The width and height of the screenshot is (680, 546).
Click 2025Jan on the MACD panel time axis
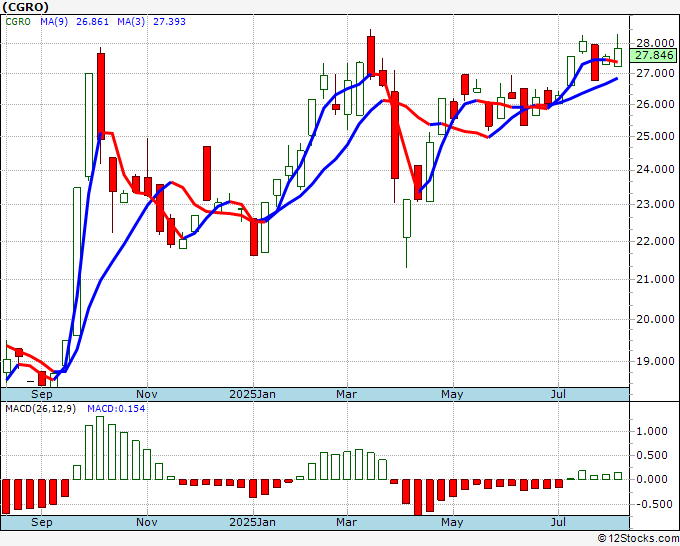pos(252,522)
